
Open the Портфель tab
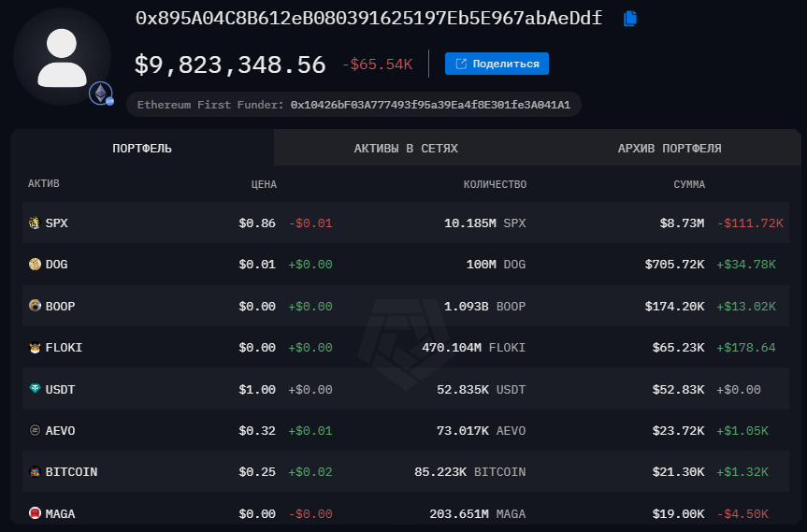tap(142, 148)
